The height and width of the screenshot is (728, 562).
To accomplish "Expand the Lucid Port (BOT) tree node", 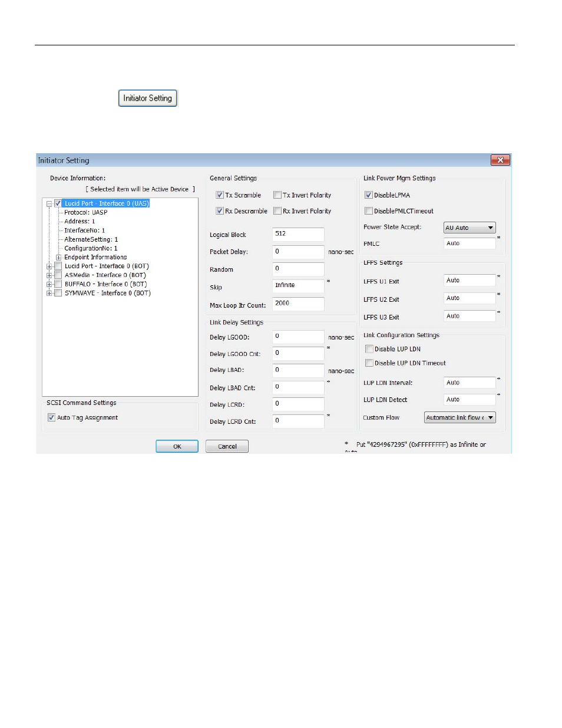I will 49,266.
